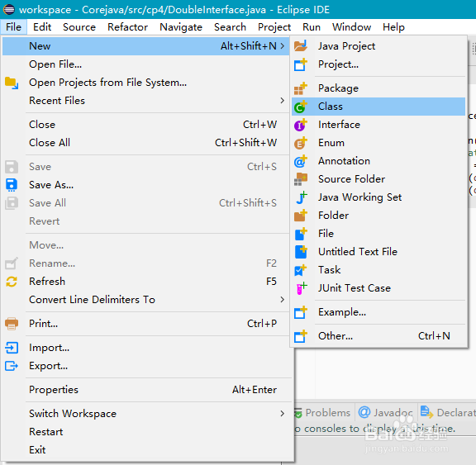This screenshot has width=476, height=465.
Task: Choose Save As... label in File menu
Action: [51, 185]
